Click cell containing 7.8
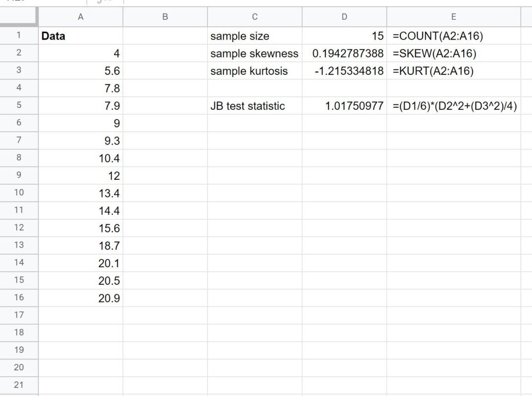 (x=81, y=88)
